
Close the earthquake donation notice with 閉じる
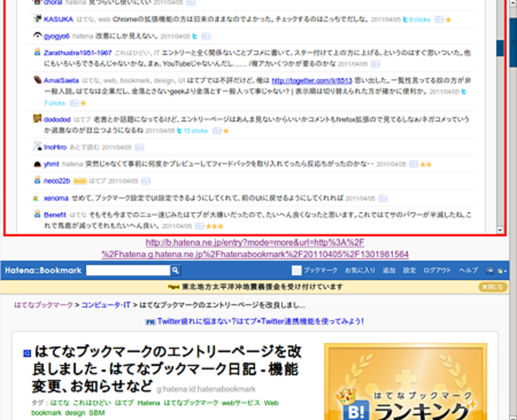(492, 287)
